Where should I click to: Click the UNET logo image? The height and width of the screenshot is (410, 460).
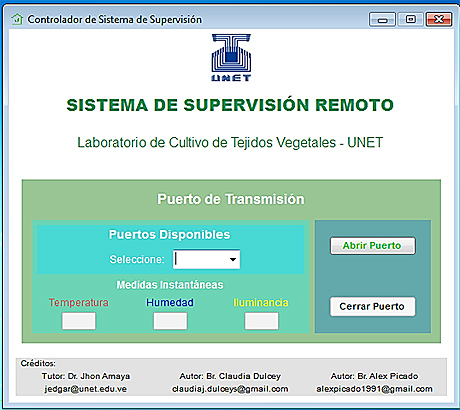pyautogui.click(x=231, y=57)
